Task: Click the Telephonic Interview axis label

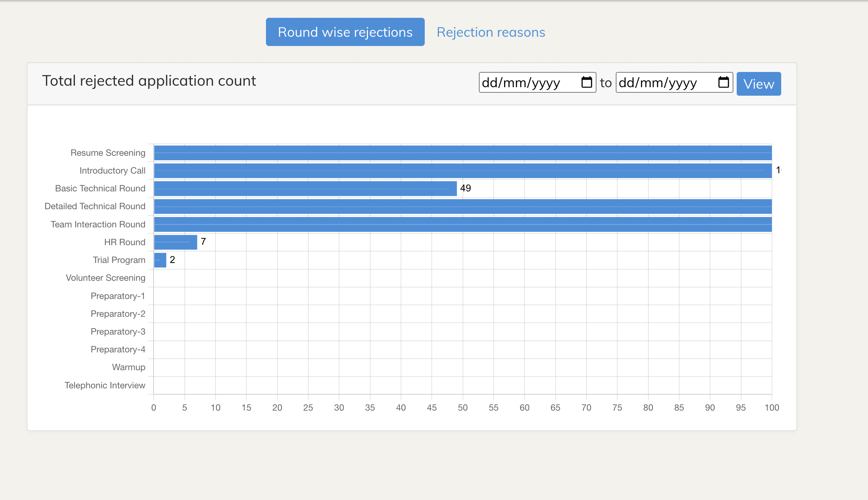Action: click(104, 385)
